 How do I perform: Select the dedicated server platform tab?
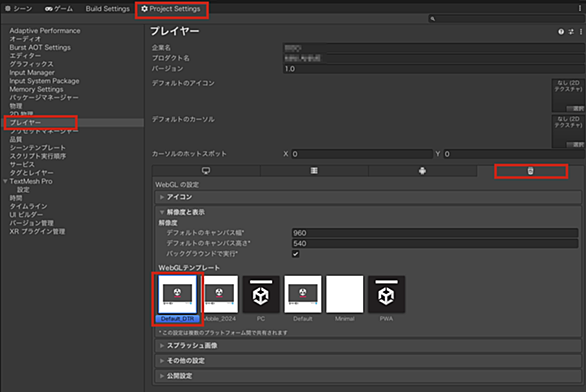(314, 171)
